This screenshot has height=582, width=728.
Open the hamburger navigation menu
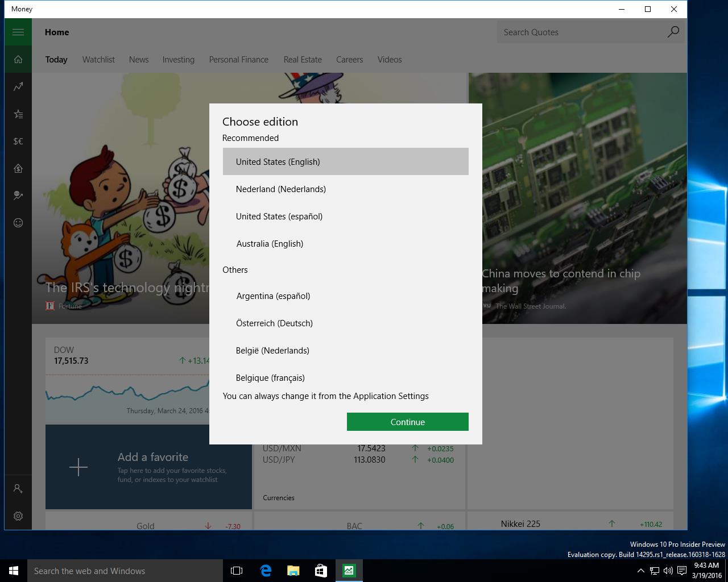point(18,32)
